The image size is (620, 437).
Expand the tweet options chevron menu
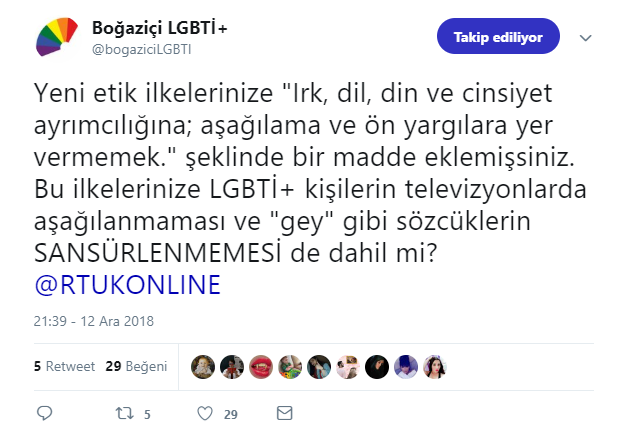(x=586, y=37)
